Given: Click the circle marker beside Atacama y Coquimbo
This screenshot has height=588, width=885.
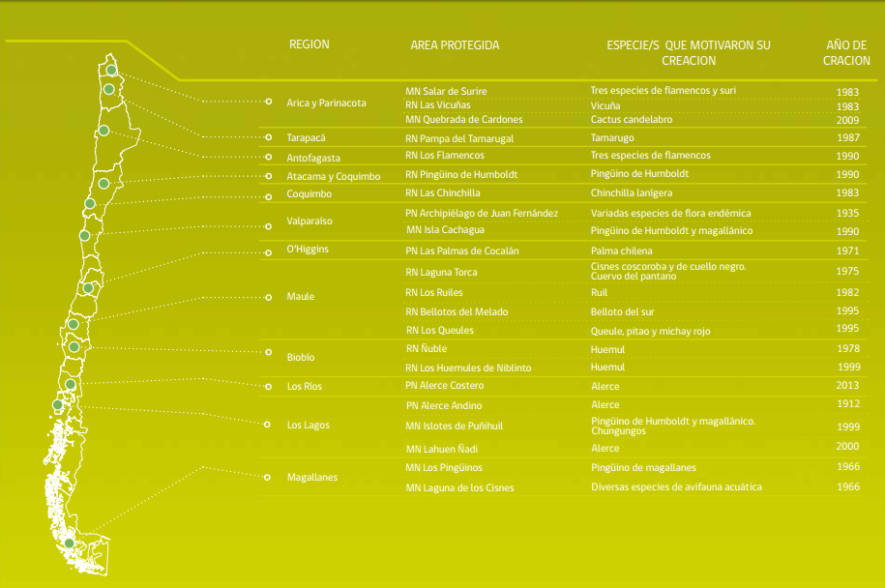Looking at the screenshot, I should click(269, 176).
